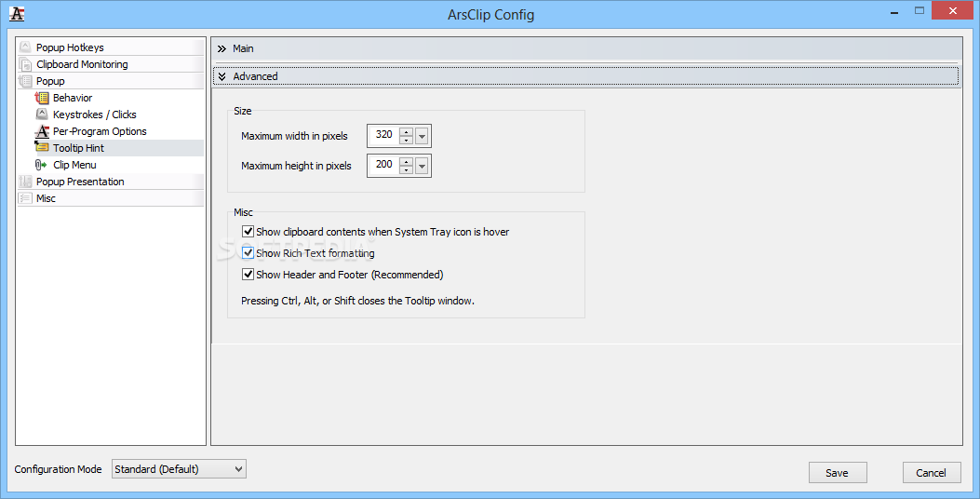Viewport: 980px width, 499px height.
Task: Increase maximum width with up arrow
Action: click(407, 131)
